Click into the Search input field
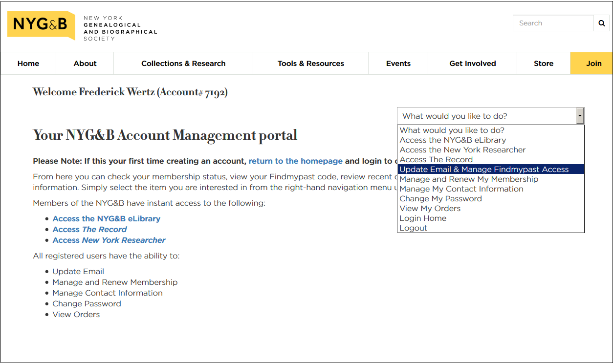613x364 pixels. 552,23
